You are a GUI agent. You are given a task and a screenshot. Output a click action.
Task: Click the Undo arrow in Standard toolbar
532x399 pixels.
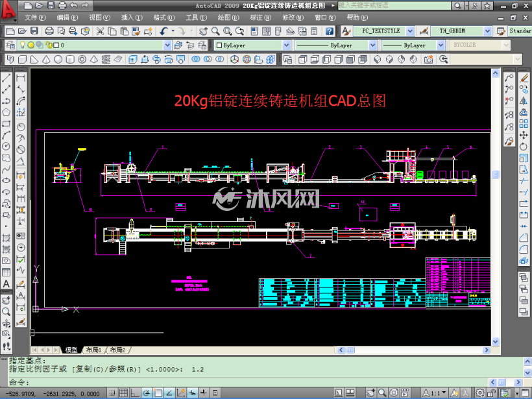163,31
